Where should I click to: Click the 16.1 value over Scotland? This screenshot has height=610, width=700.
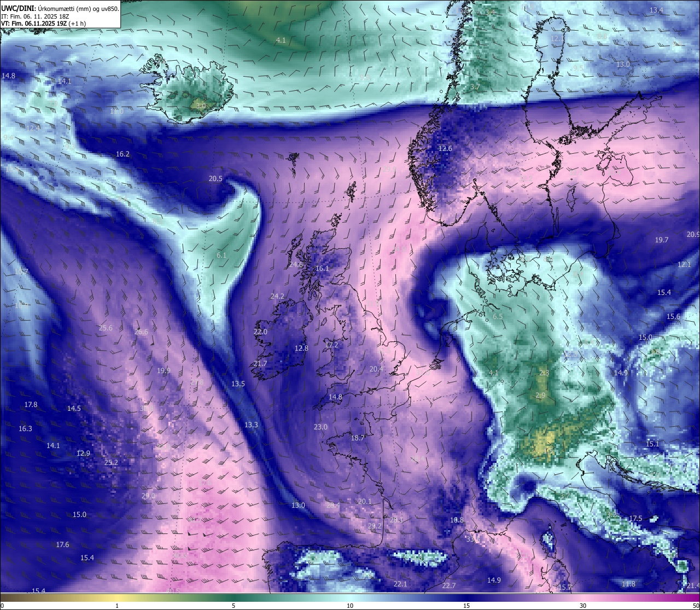[x=323, y=269]
